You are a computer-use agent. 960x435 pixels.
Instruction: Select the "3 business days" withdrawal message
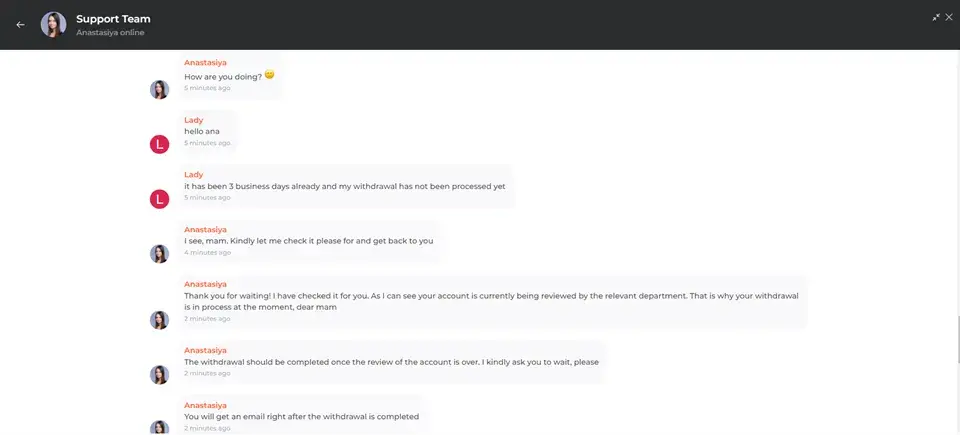pos(344,186)
